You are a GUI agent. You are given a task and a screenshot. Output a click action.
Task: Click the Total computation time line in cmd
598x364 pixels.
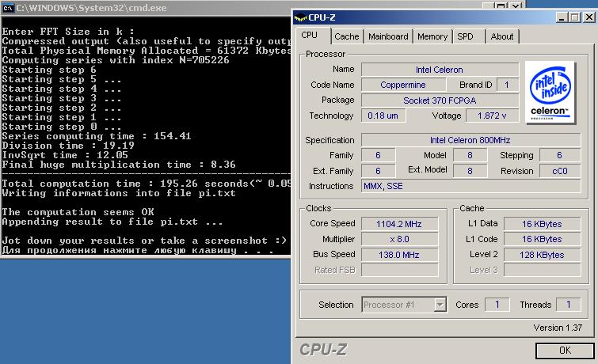(147, 184)
